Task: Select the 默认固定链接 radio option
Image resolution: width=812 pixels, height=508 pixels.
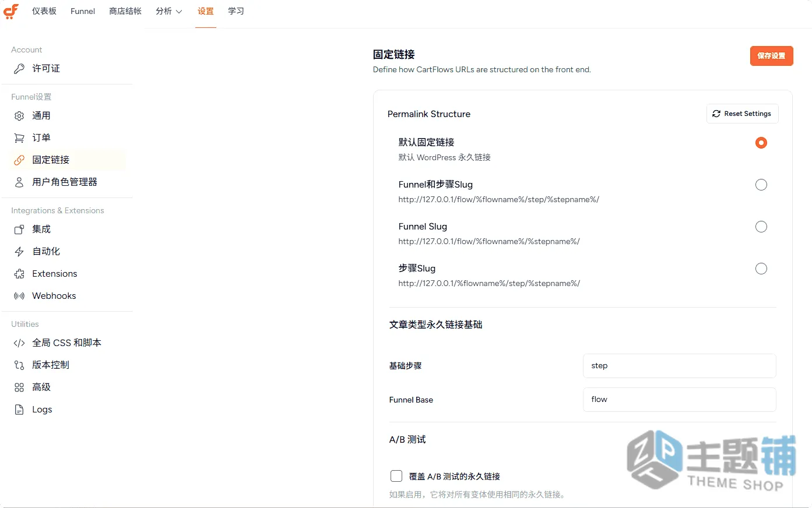Action: point(761,143)
